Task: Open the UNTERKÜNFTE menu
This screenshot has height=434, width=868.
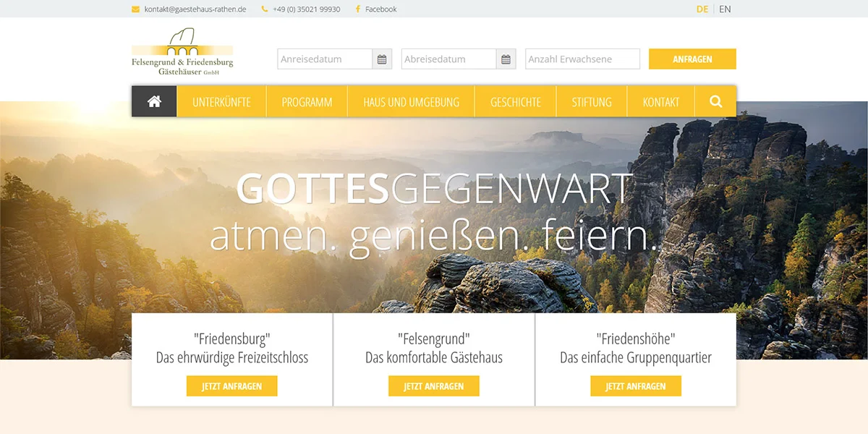Action: point(221,101)
